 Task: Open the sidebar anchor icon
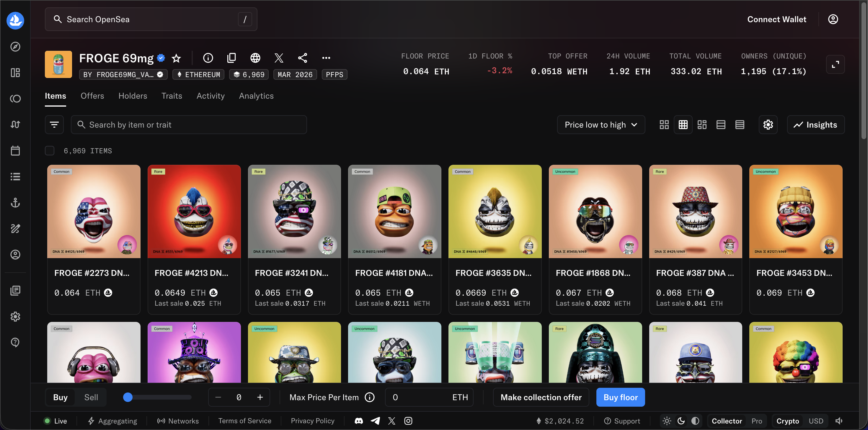click(x=15, y=203)
